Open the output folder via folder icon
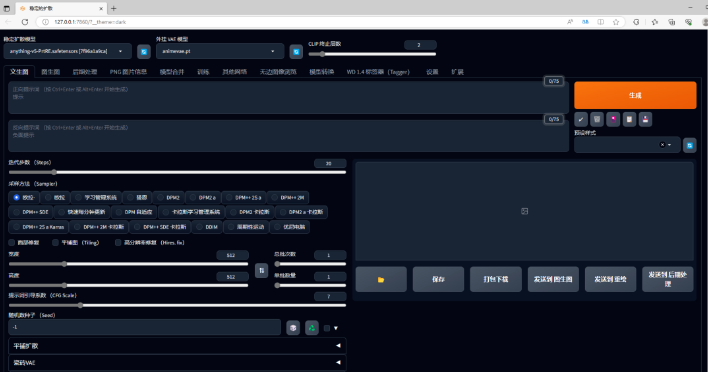Image resolution: width=708 pixels, height=372 pixels. (381, 279)
